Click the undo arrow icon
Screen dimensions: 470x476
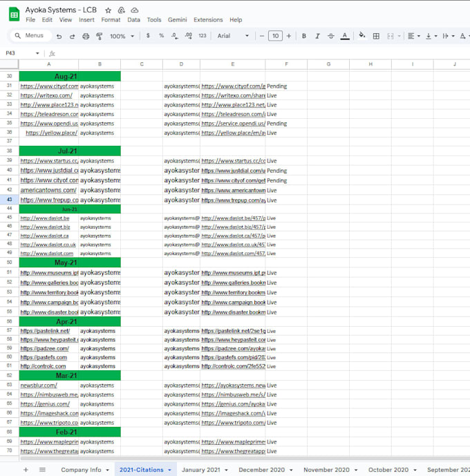point(59,37)
